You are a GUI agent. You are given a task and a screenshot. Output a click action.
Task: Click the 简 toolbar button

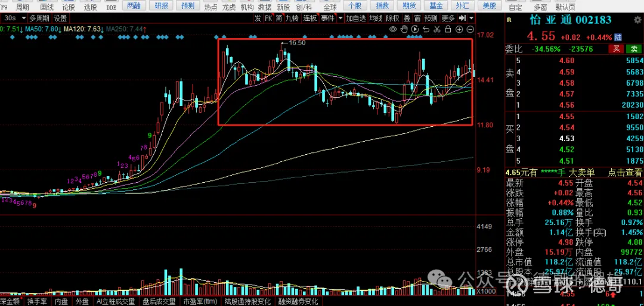[279, 18]
